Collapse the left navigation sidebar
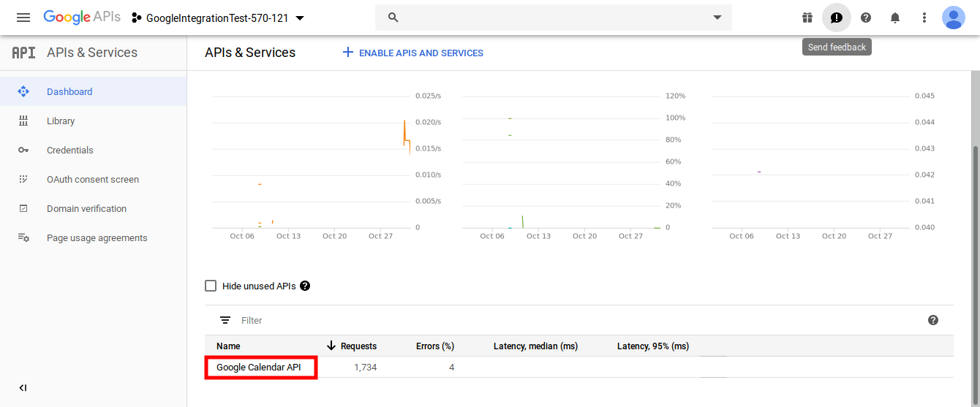The width and height of the screenshot is (980, 407). [x=23, y=388]
